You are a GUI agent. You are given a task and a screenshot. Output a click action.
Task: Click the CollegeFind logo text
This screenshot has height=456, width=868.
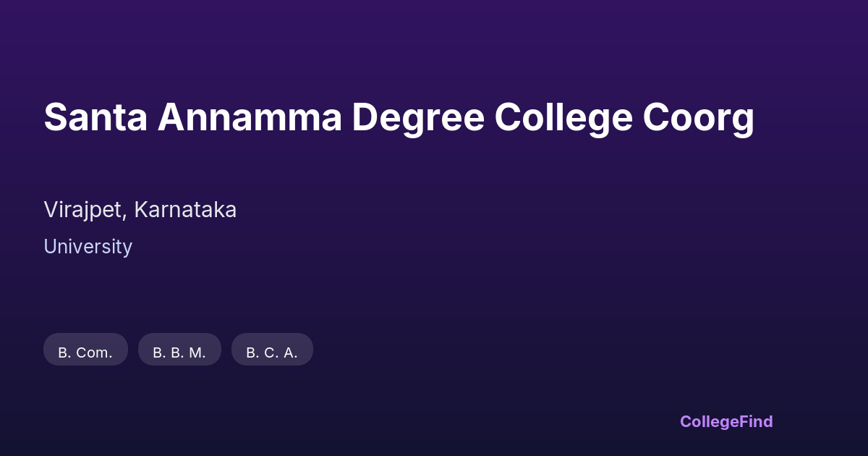tap(726, 421)
